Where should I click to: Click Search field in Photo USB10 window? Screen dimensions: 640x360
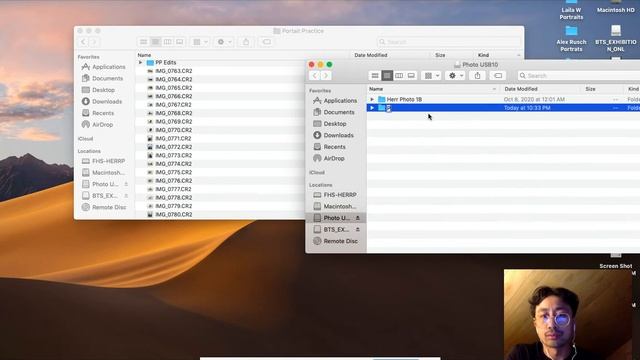(x=579, y=76)
